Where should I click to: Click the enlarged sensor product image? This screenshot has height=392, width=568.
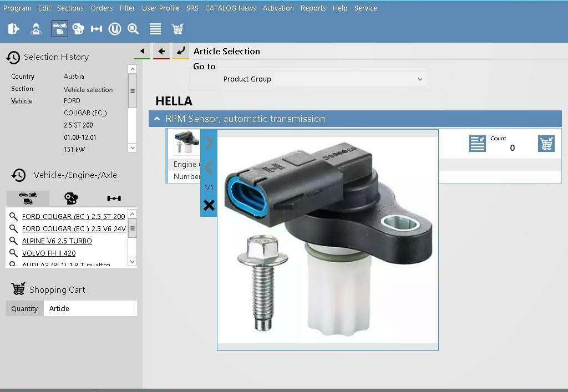pos(328,240)
